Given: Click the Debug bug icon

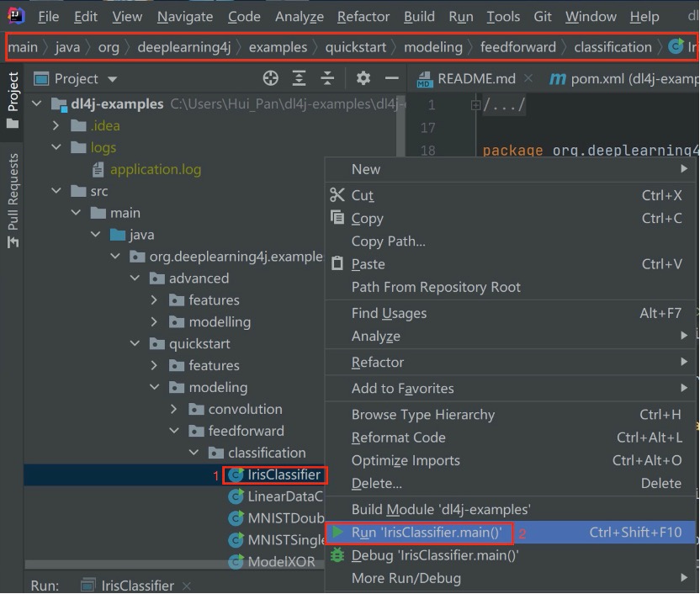Looking at the screenshot, I should coord(337,555).
